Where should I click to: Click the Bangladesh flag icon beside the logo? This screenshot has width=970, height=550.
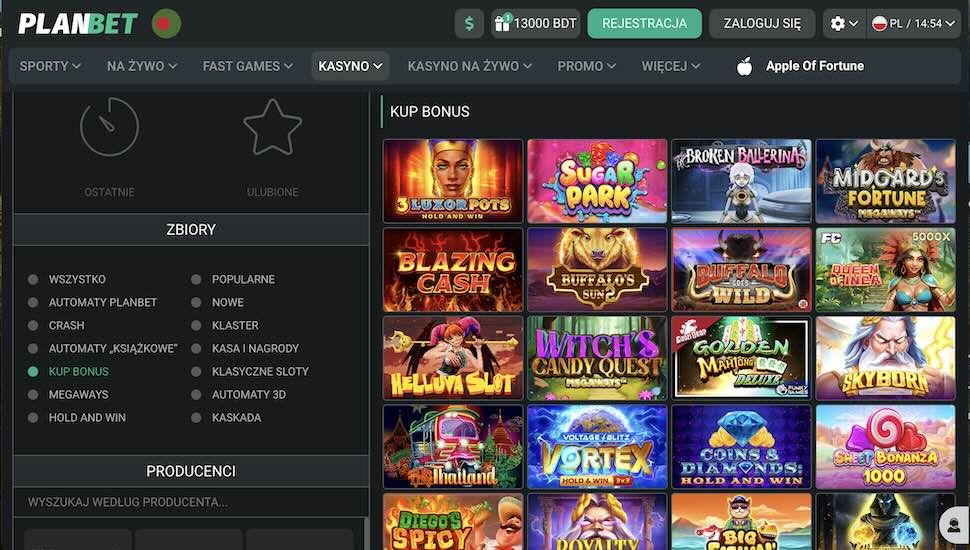(x=166, y=24)
